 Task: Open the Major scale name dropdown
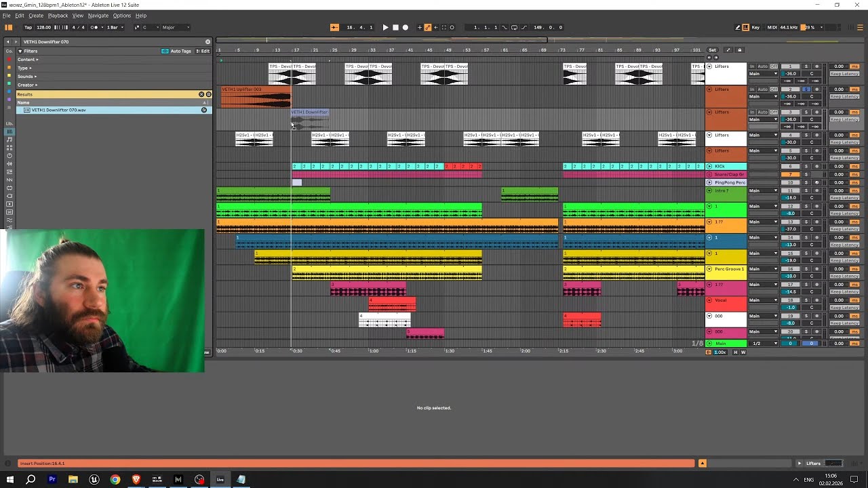(x=175, y=27)
